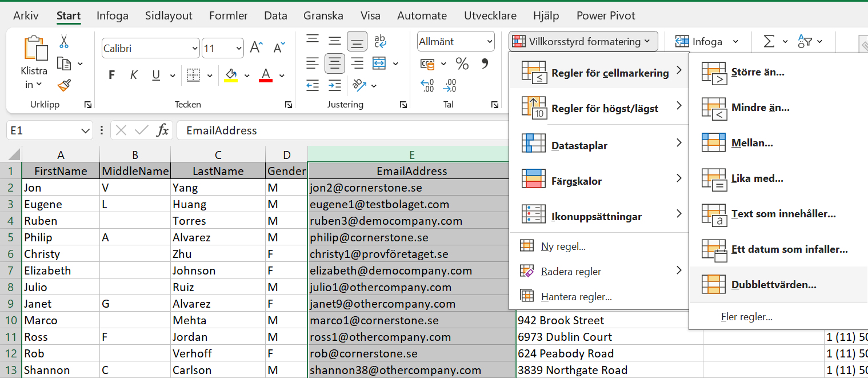Expand the Allmänt number format dropdown
The width and height of the screenshot is (868, 378).
pos(489,42)
